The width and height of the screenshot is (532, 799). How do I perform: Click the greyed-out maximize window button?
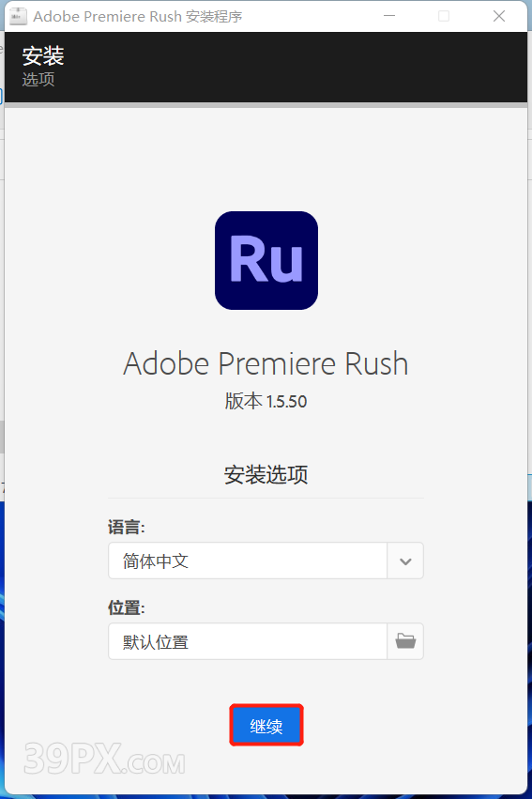(x=444, y=16)
